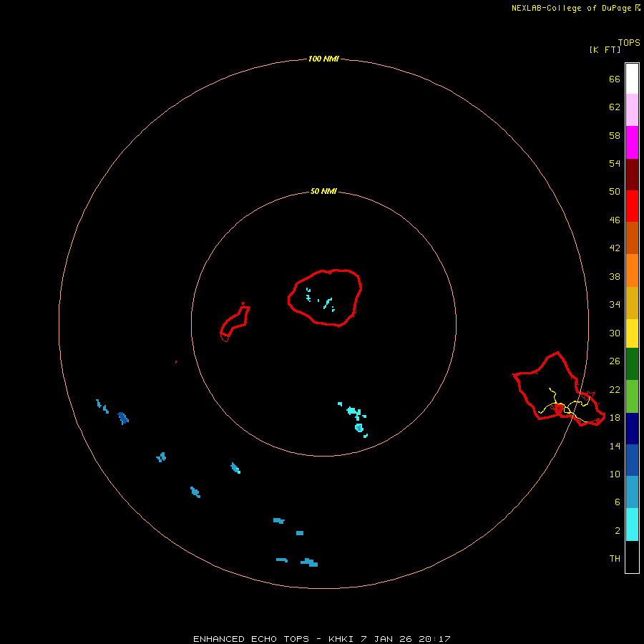Click the '54' legend value
This screenshot has height=644, width=644.
click(x=615, y=163)
